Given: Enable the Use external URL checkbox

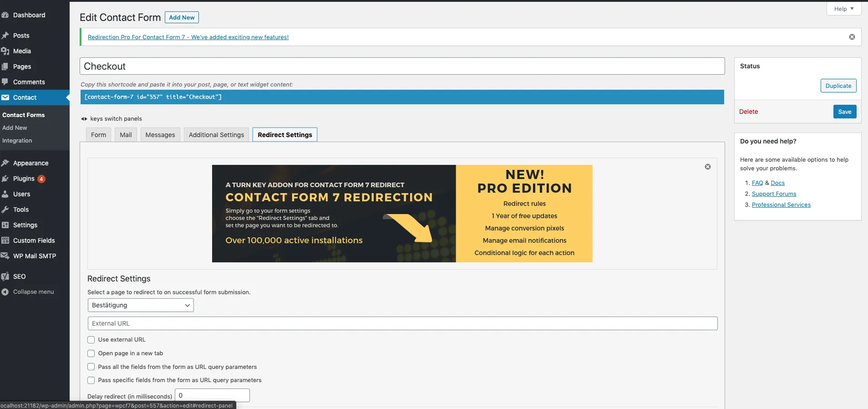Looking at the screenshot, I should coord(91,340).
